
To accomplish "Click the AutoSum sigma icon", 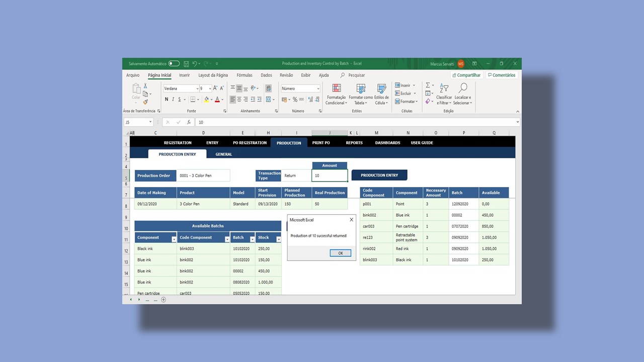I will pyautogui.click(x=428, y=85).
